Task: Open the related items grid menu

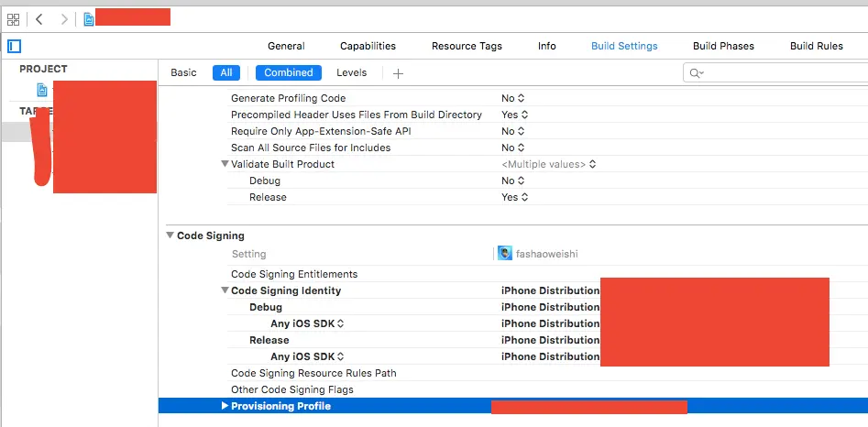Action: pos(14,18)
